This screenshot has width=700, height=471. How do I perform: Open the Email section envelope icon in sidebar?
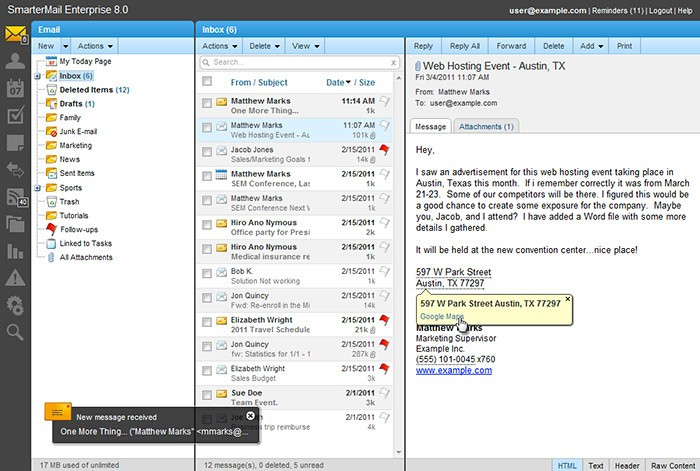16,34
